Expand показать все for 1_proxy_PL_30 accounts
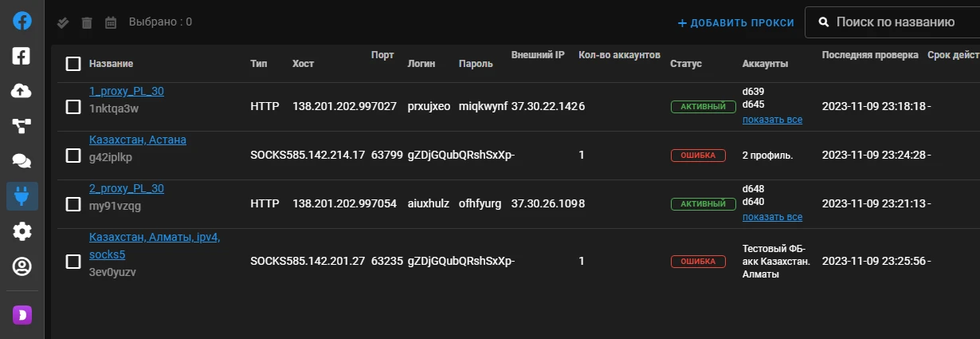The width and height of the screenshot is (980, 339). click(x=772, y=120)
